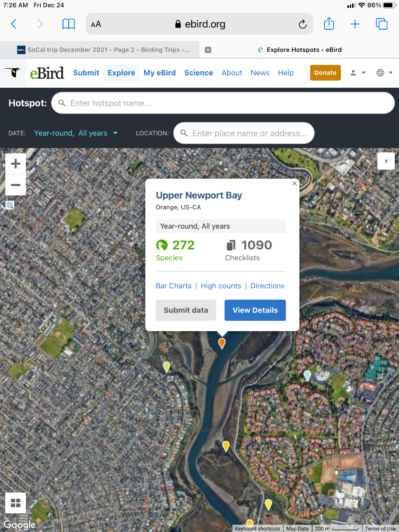Select the green hotspot pin marker
Screen dimensions: 399x532
click(167, 367)
